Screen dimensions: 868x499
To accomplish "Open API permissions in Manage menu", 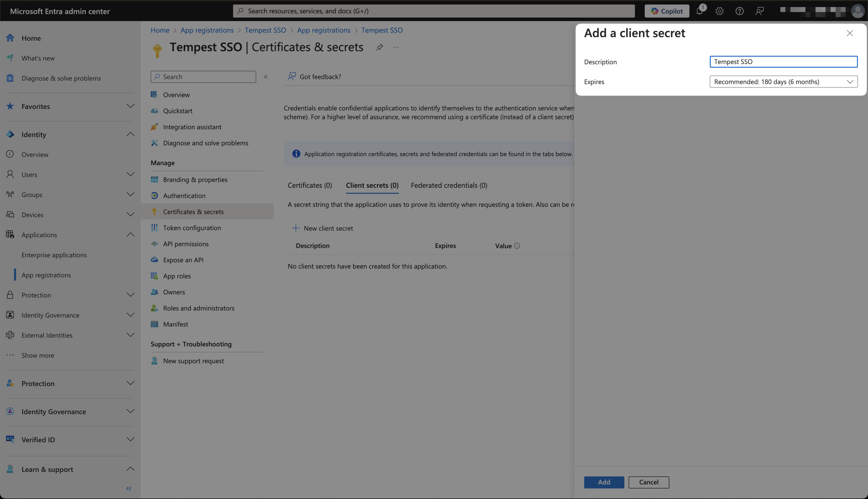I will 186,244.
